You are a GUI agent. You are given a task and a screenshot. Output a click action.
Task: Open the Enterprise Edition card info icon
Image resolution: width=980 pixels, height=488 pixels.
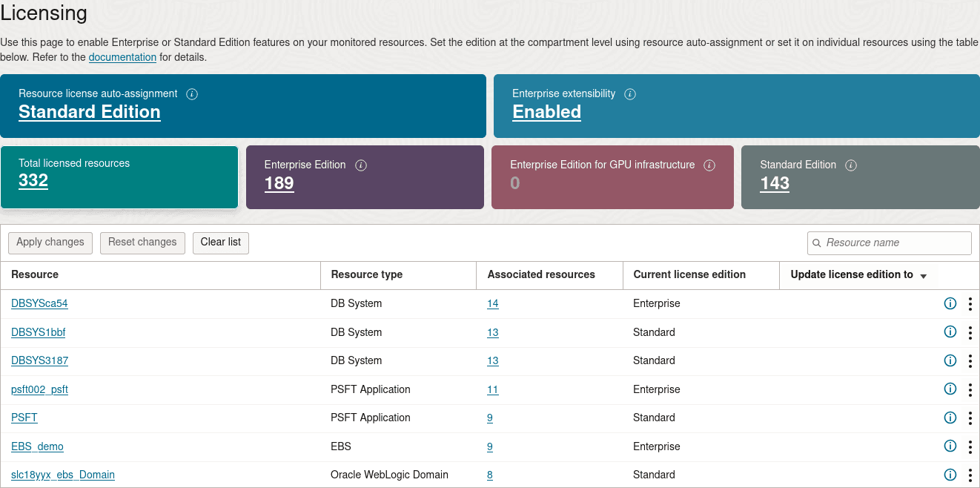point(361,165)
